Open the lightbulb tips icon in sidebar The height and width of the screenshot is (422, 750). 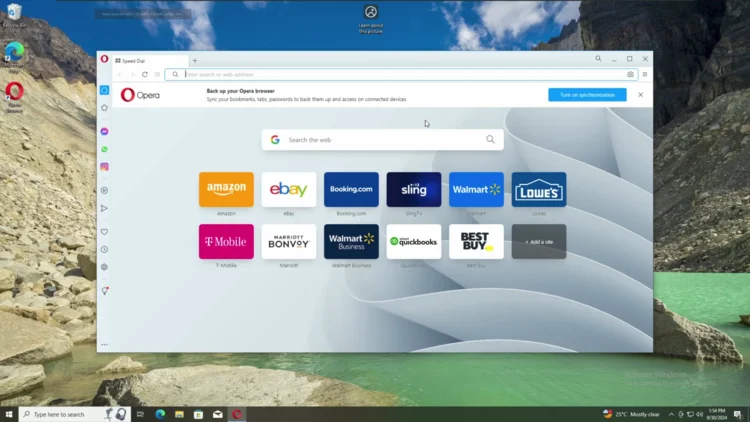[104, 290]
